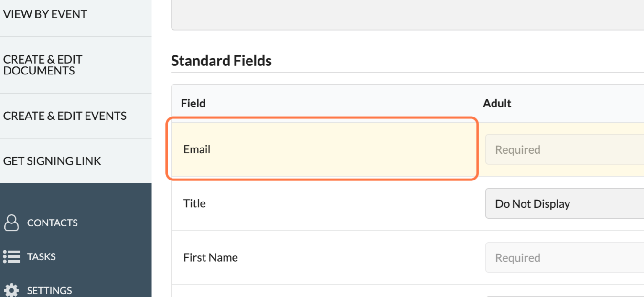Click the Tasks list icon

coord(11,257)
